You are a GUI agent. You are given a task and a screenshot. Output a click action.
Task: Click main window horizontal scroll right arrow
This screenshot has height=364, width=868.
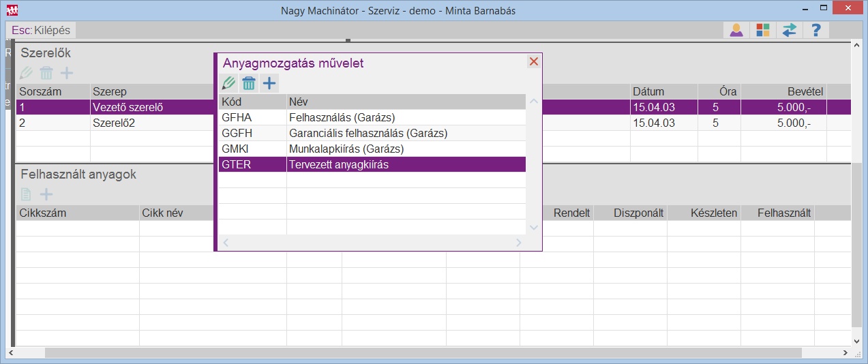click(x=845, y=352)
